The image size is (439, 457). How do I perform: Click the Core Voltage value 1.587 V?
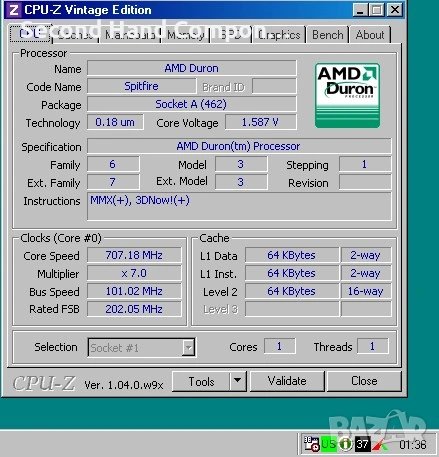pos(261,122)
